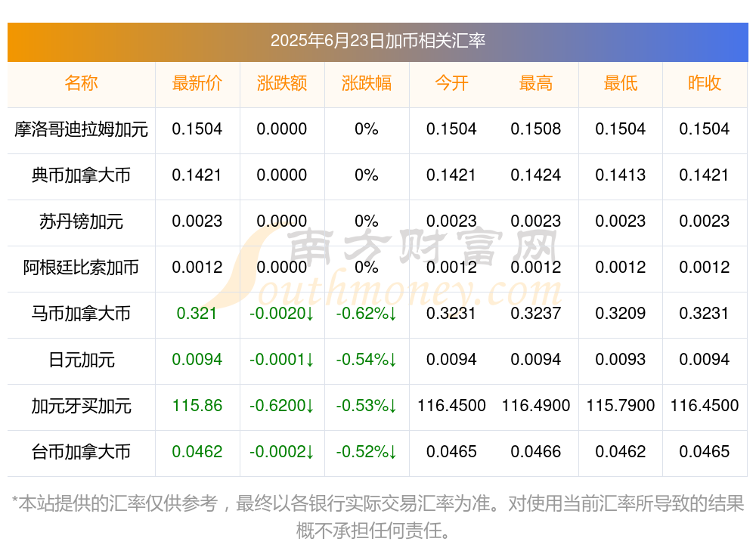Screen dimensions: 756x554
Task: Click the disclaimer text starting with *本站提供的汇率
Action: (x=378, y=518)
